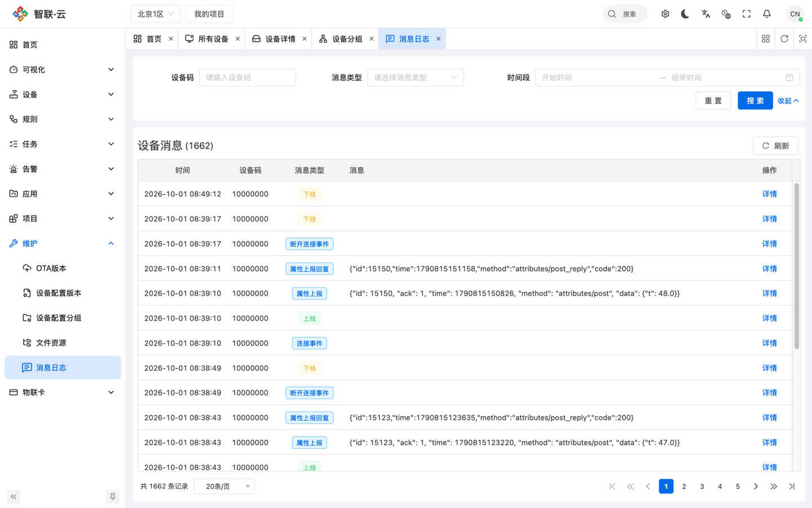Open 我的项目 button

pyautogui.click(x=209, y=14)
